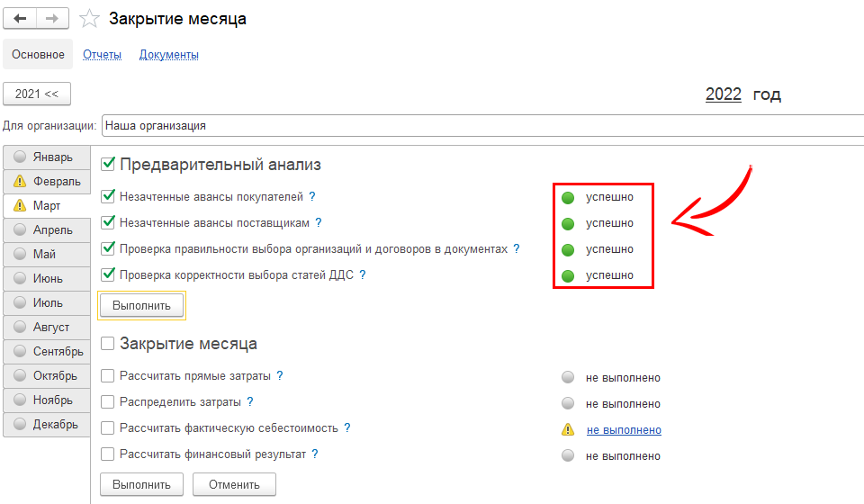864x504 pixels.
Task: Click warning icon next to фактическую себестоимость status
Action: (x=567, y=430)
